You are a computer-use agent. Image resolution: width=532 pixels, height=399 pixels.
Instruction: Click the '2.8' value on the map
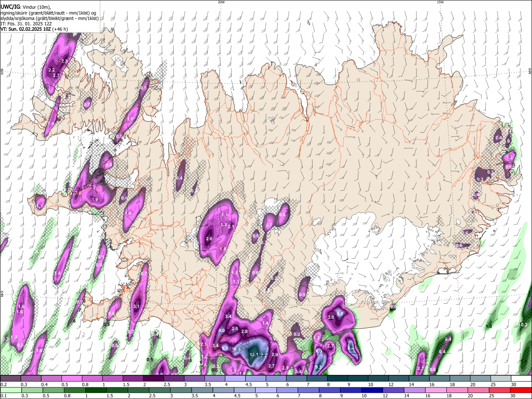(x=244, y=331)
